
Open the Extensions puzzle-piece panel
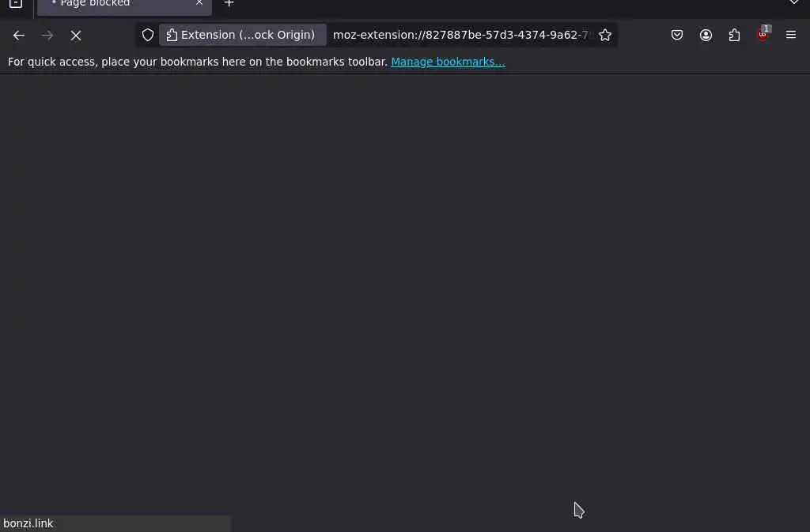pos(734,35)
